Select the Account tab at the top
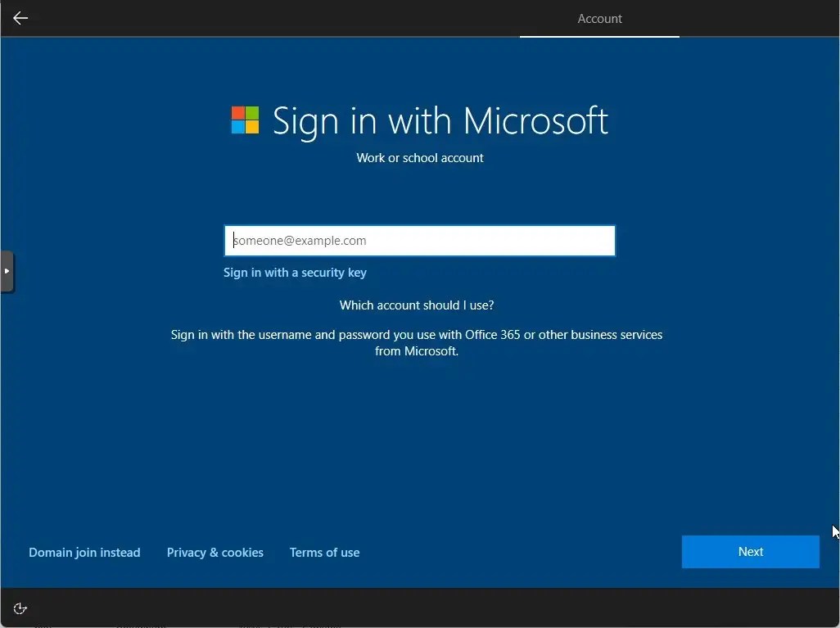 (599, 18)
